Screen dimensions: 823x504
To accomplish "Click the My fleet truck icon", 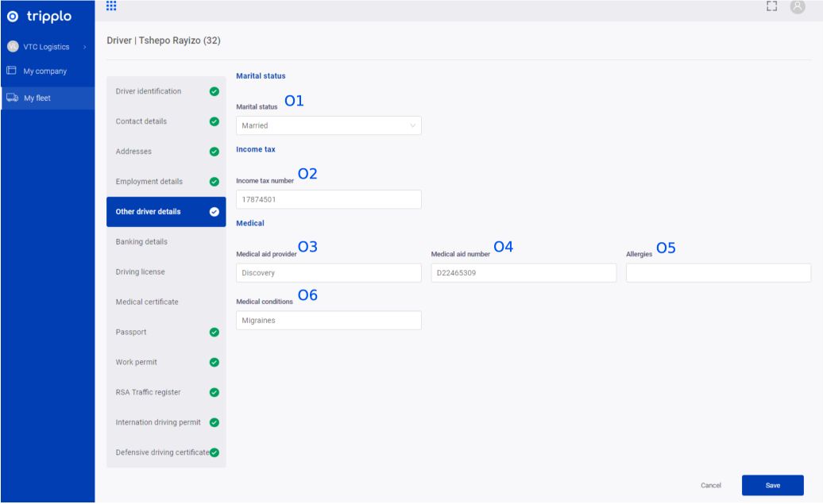I will 11,98.
